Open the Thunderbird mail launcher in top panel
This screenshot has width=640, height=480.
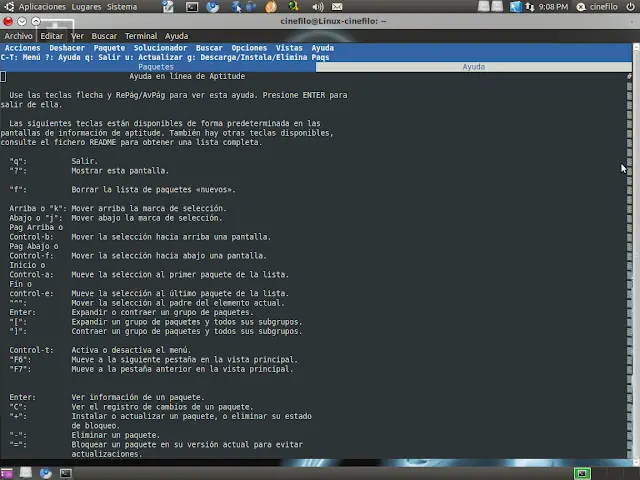(212, 7)
